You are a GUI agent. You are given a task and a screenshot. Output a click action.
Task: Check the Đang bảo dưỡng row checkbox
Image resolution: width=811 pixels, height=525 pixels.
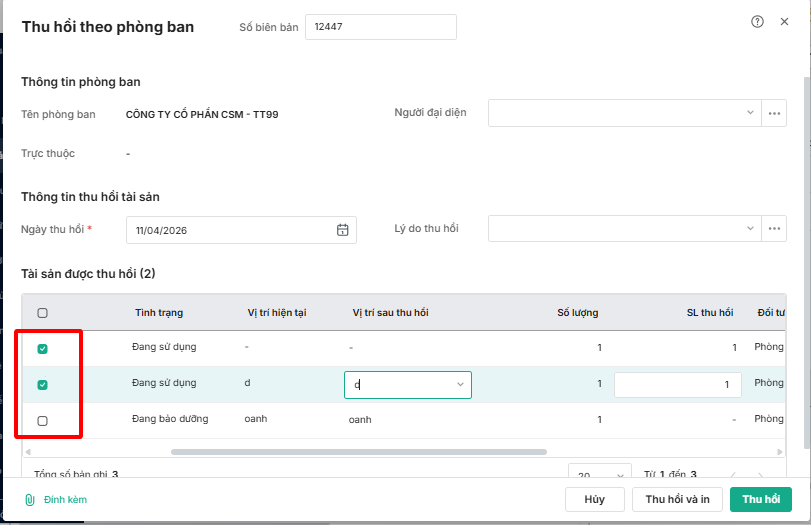point(42,421)
